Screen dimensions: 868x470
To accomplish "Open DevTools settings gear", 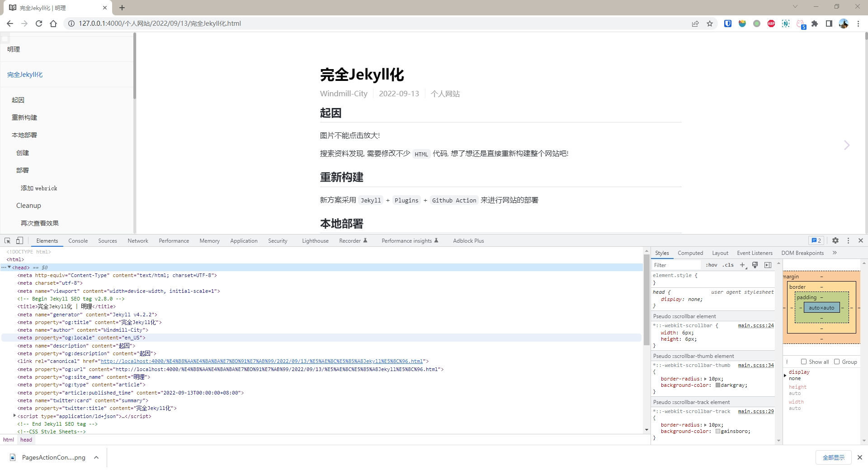I will (x=835, y=240).
